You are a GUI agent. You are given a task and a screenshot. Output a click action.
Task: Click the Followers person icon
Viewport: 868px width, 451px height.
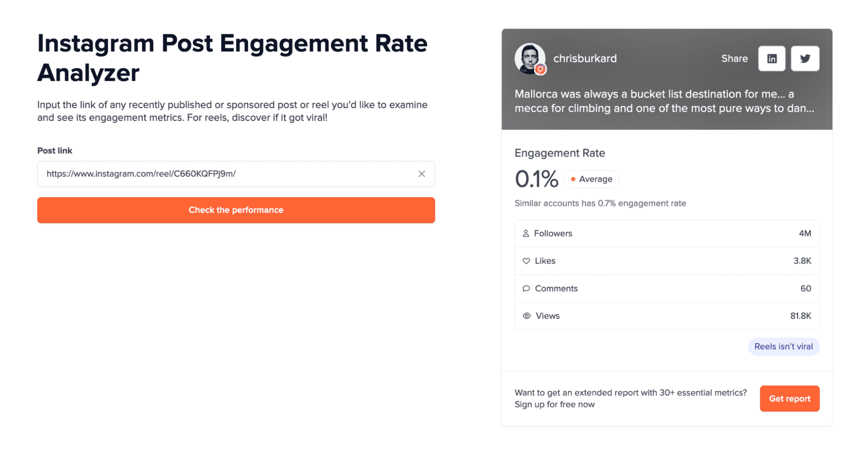(525, 233)
